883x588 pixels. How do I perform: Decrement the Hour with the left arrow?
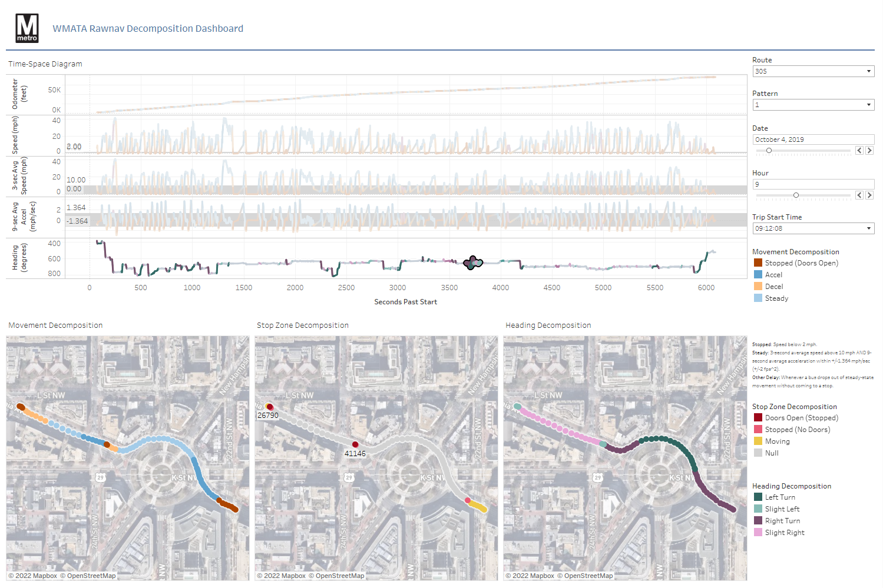click(859, 195)
